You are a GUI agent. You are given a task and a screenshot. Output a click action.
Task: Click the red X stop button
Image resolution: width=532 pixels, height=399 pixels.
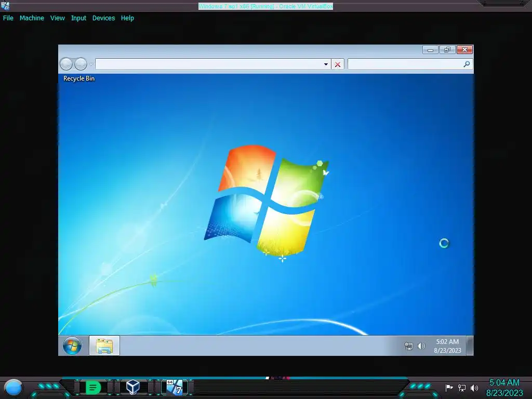[338, 64]
